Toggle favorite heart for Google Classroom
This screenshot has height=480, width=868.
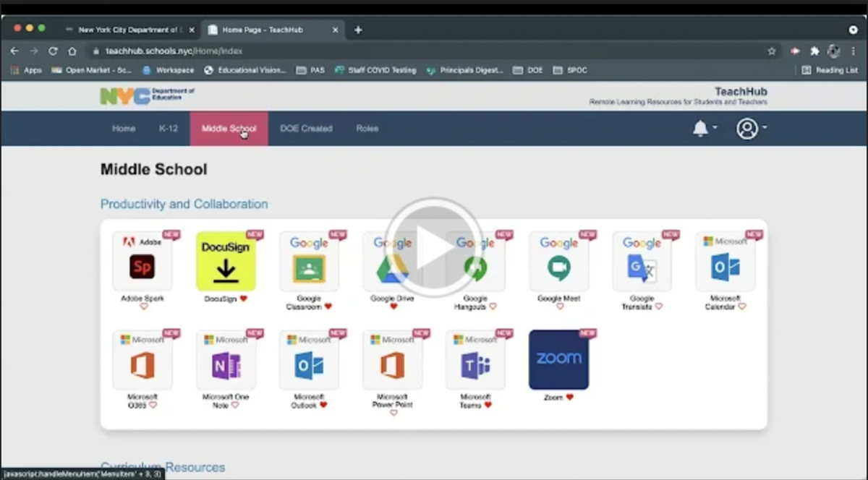tap(328, 307)
